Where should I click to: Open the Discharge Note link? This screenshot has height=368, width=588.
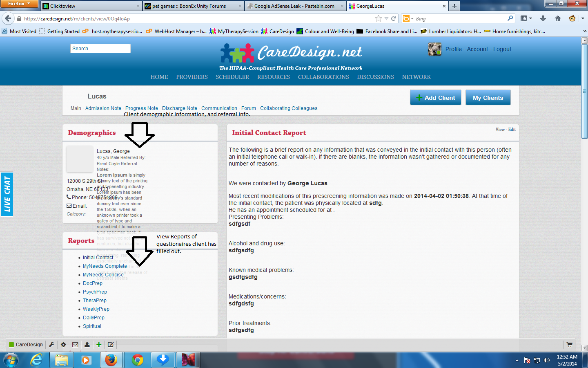(x=180, y=108)
